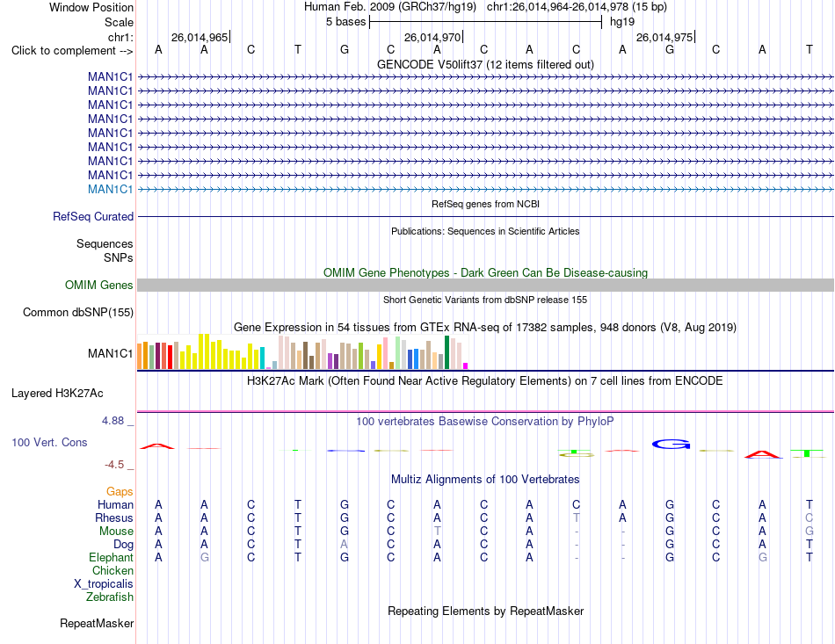Click the -4.5 PhyloP lower axis value
The image size is (835, 644).
(114, 465)
